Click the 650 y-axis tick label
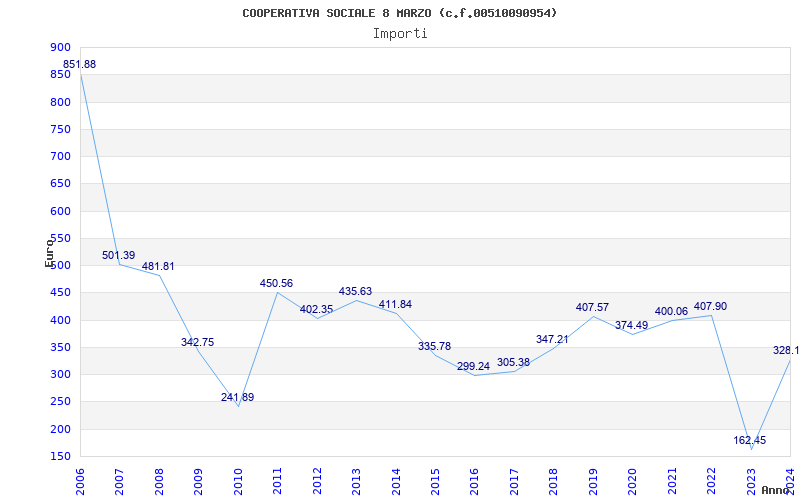The image size is (800, 500). tap(60, 184)
